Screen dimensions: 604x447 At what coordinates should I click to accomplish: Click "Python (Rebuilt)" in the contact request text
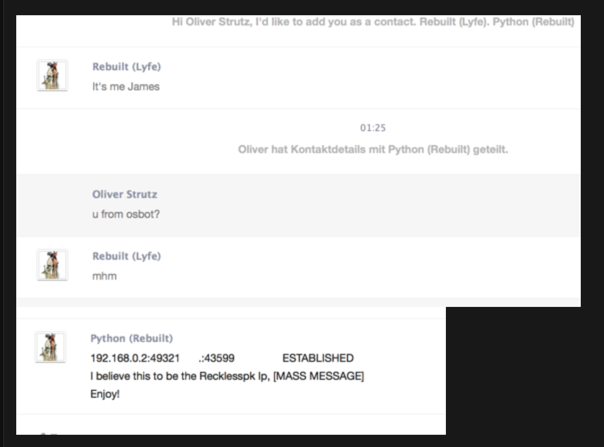pos(534,22)
